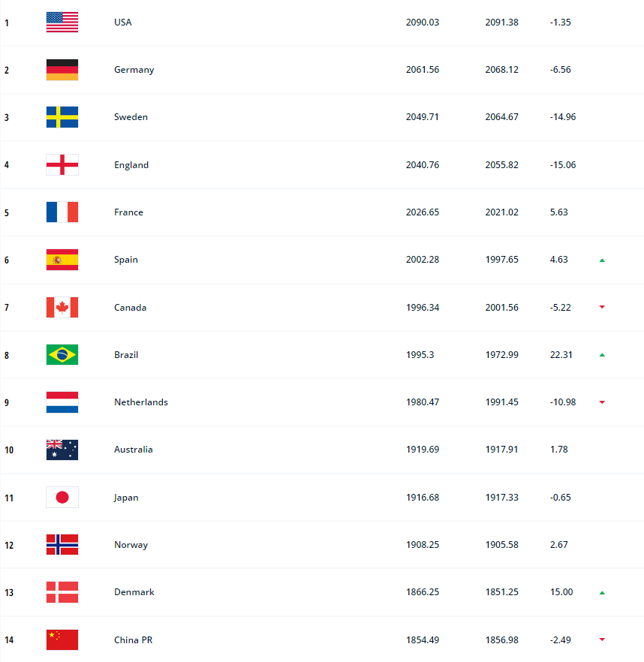The image size is (644, 662).
Task: Click green up arrow in Spain row
Action: (x=602, y=260)
